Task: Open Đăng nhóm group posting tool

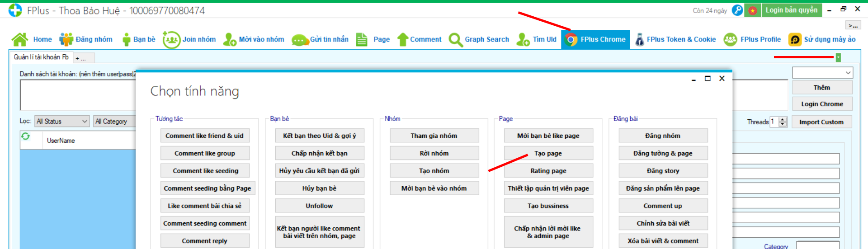Action: pos(86,40)
